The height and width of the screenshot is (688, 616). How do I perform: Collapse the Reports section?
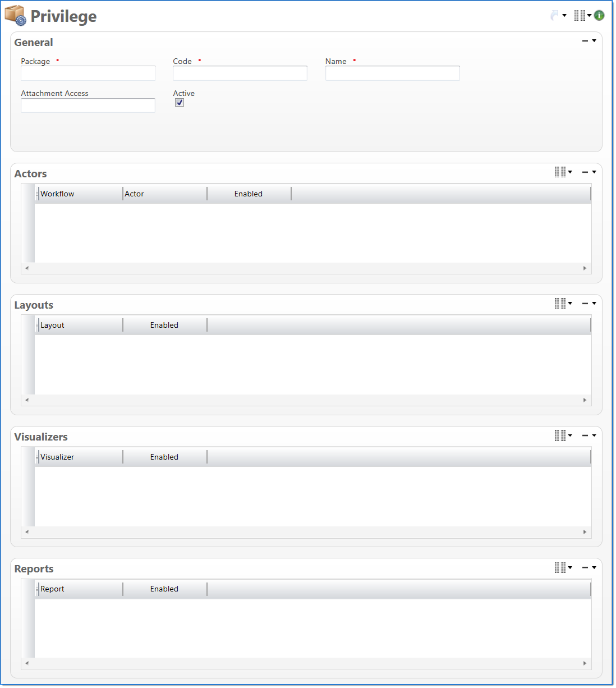coord(585,567)
